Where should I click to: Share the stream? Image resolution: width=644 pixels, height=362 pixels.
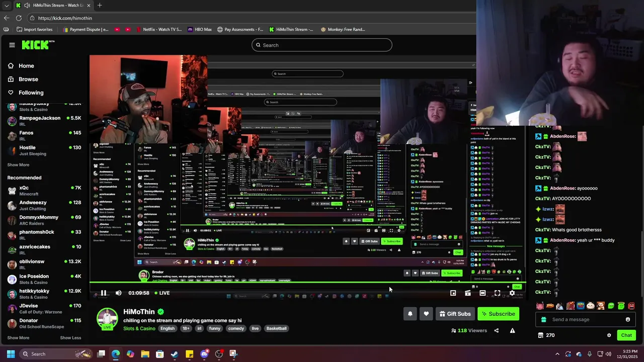click(x=497, y=330)
